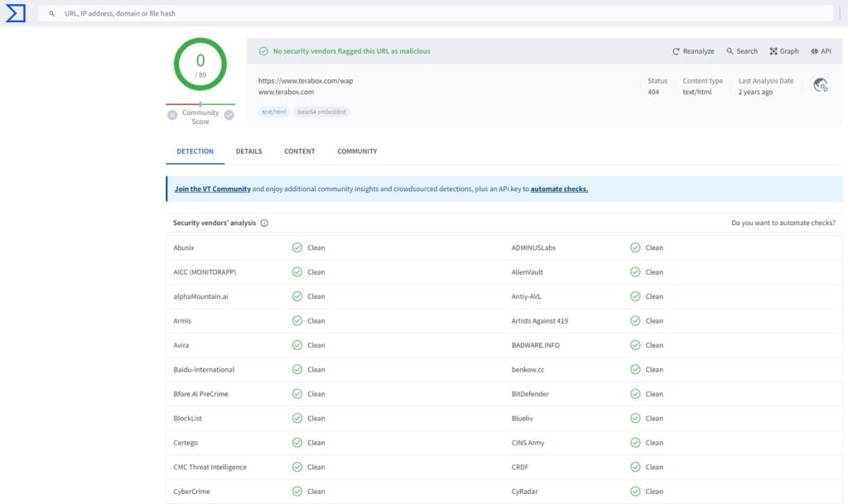Screen dimensions: 848x504
Task: Click the Content type value text/html
Action: pyautogui.click(x=697, y=93)
